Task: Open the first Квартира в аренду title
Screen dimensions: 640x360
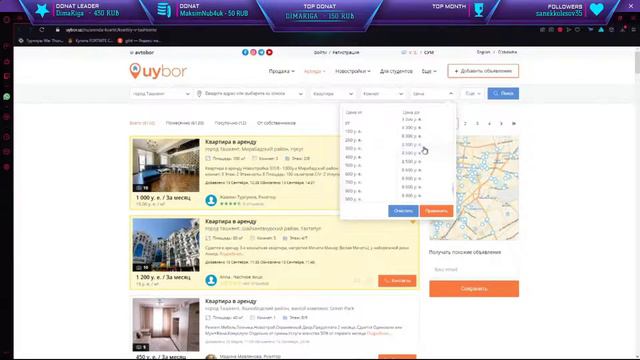Action: coord(231,142)
